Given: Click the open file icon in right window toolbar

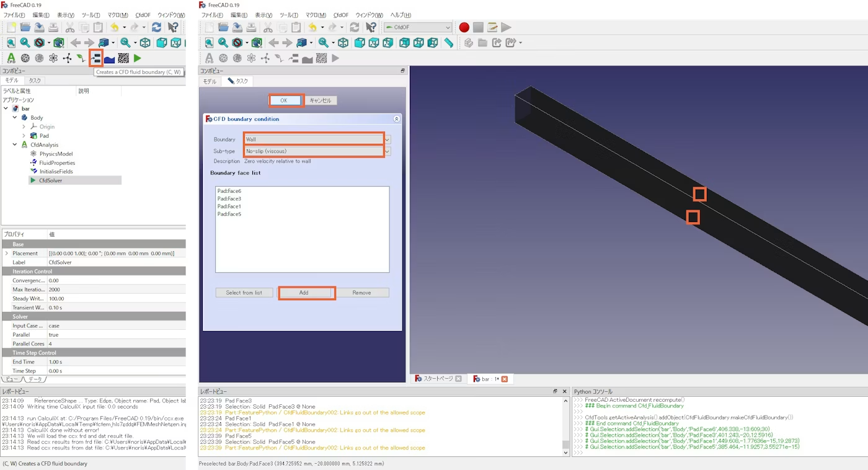Looking at the screenshot, I should pos(223,27).
